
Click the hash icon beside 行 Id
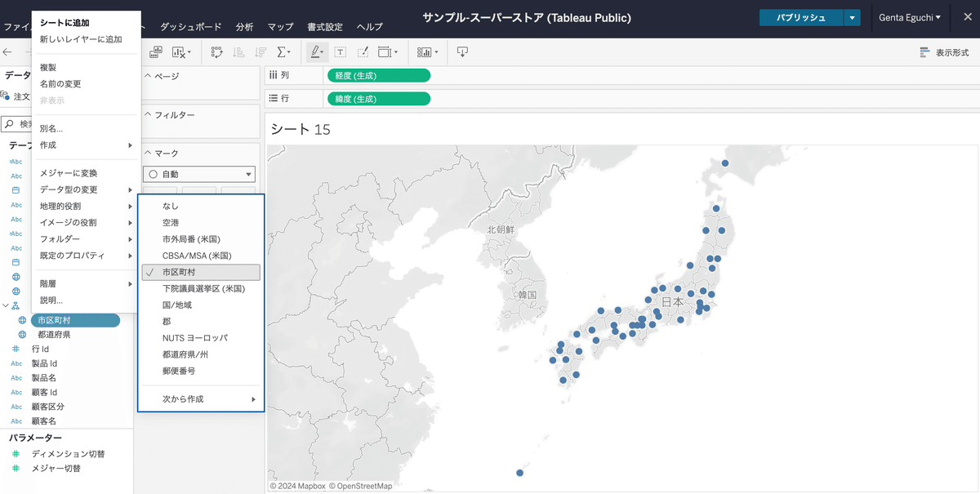[x=16, y=349]
